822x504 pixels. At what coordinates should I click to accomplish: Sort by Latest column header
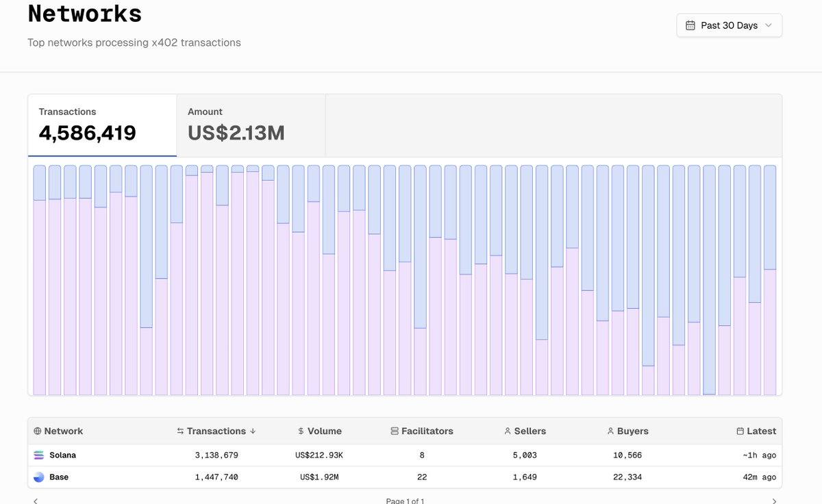(x=756, y=431)
